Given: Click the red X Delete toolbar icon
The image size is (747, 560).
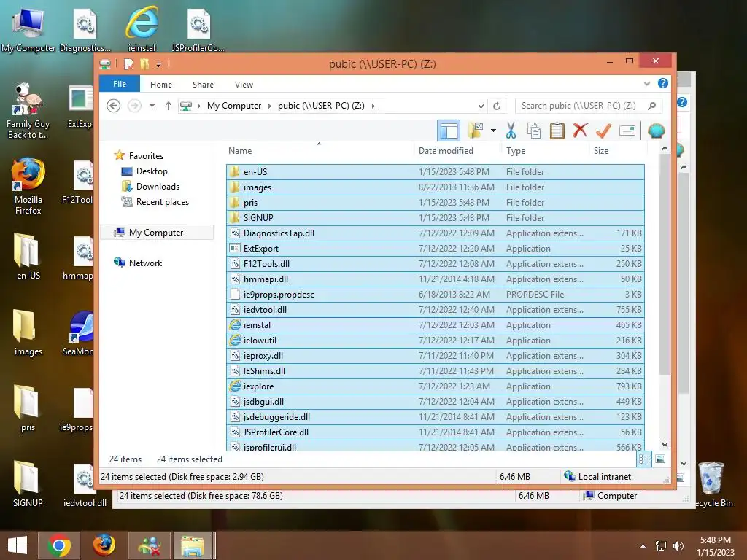Looking at the screenshot, I should tap(580, 130).
